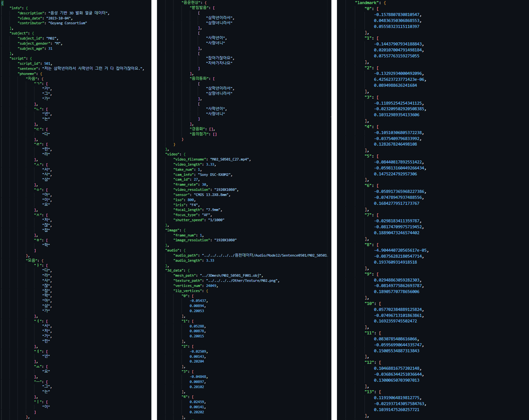Click the vertices_num value 24049
Image resolution: width=529 pixels, height=420 pixels.
211,286
